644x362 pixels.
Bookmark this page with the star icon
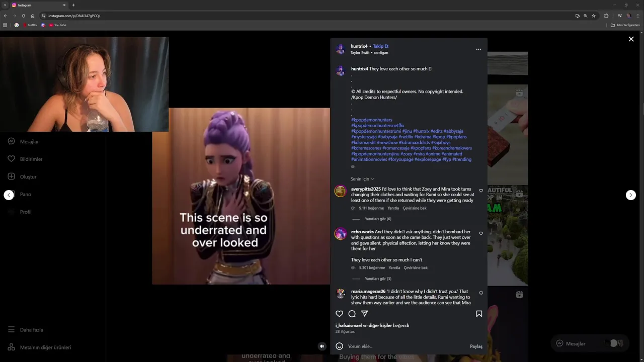point(594,16)
